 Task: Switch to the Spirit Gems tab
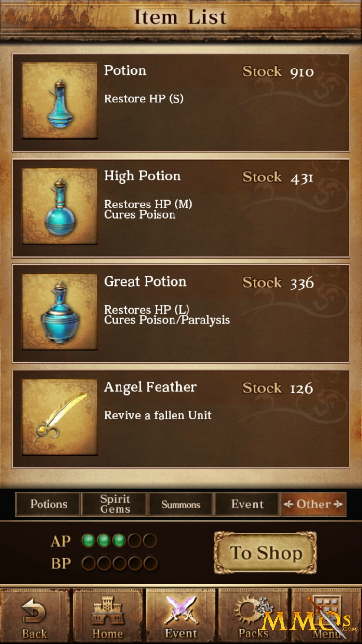point(115,505)
